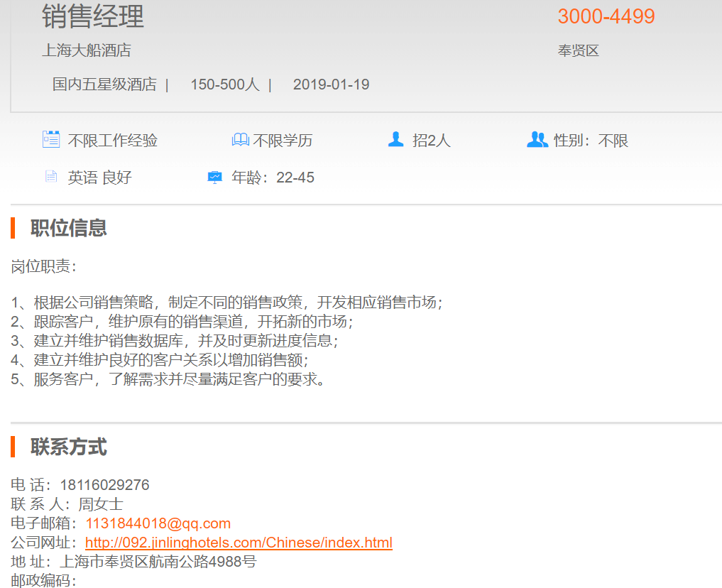722x588 pixels.
Task: Click the phone number 18116029276
Action: point(104,485)
